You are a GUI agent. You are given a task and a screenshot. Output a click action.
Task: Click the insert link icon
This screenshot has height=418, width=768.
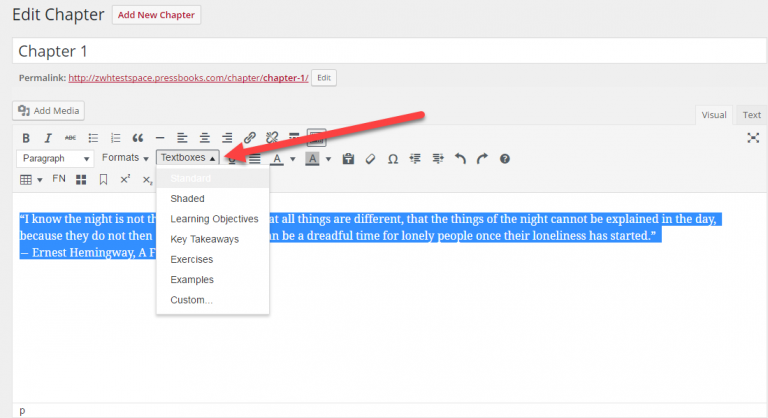pyautogui.click(x=250, y=138)
